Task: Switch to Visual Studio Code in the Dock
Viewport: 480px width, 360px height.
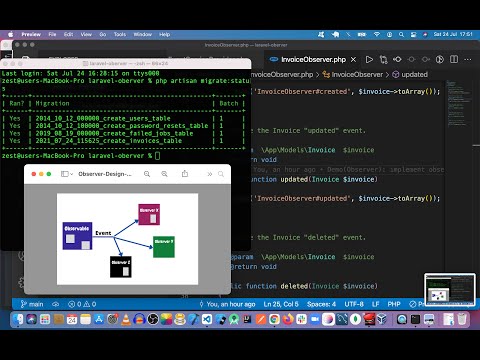Action: click(207, 319)
